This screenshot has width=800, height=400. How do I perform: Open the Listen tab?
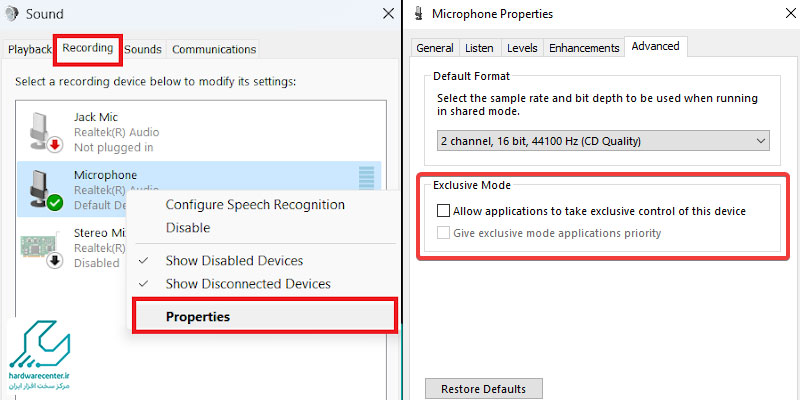(479, 48)
